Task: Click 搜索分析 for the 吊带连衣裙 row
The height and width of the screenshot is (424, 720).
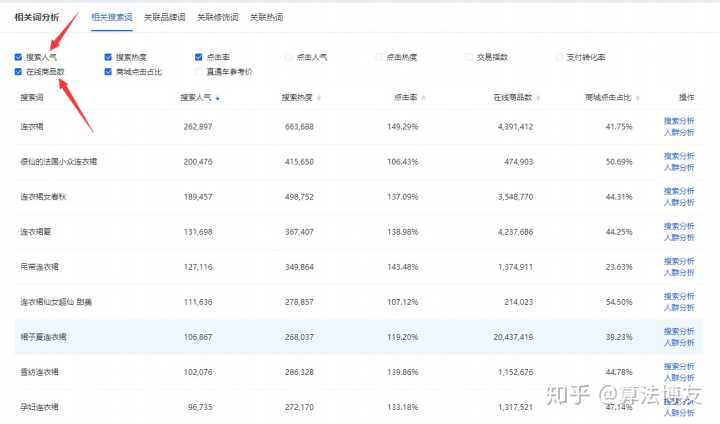Action: (678, 261)
